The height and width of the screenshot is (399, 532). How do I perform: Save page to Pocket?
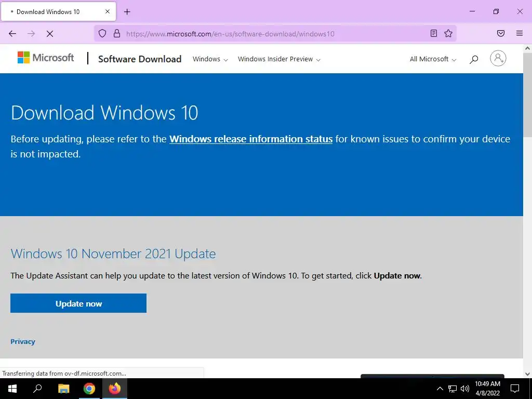[501, 33]
